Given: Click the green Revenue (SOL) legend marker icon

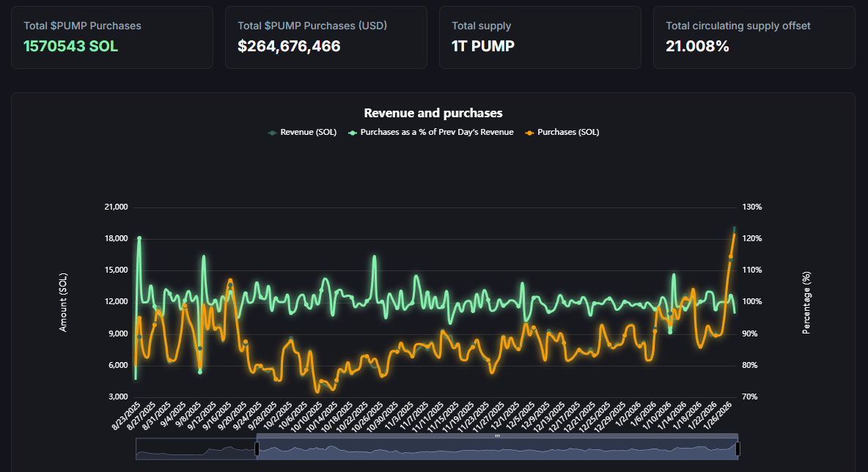Looking at the screenshot, I should pyautogui.click(x=272, y=132).
